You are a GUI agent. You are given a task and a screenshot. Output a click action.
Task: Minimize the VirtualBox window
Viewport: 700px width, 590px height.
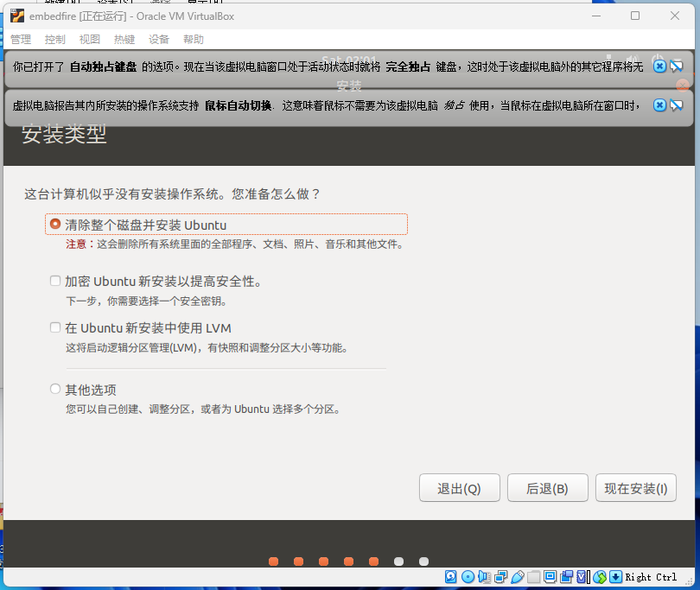(596, 16)
